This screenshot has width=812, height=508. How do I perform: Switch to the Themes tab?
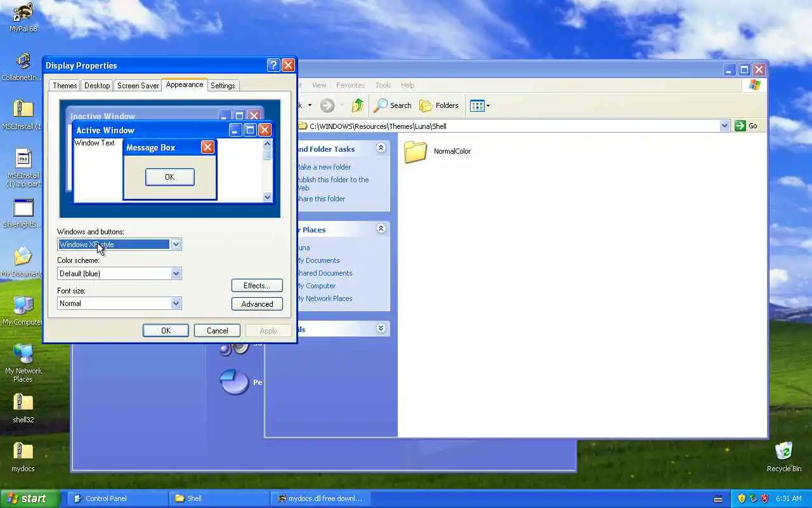coord(65,85)
